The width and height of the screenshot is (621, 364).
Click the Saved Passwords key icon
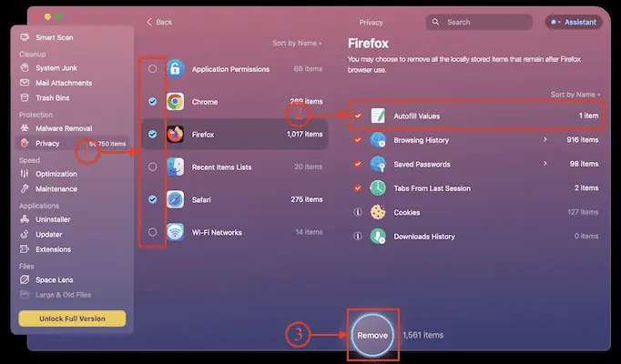(x=378, y=164)
